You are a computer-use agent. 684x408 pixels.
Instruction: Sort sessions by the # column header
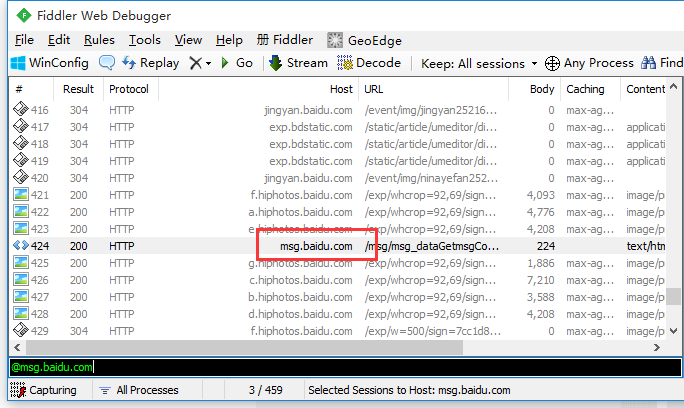pyautogui.click(x=31, y=89)
